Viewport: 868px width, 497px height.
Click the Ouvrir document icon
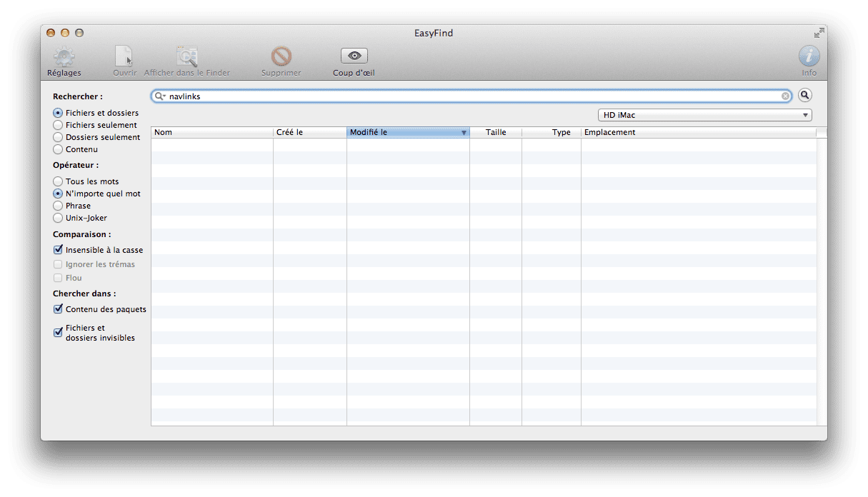(124, 56)
